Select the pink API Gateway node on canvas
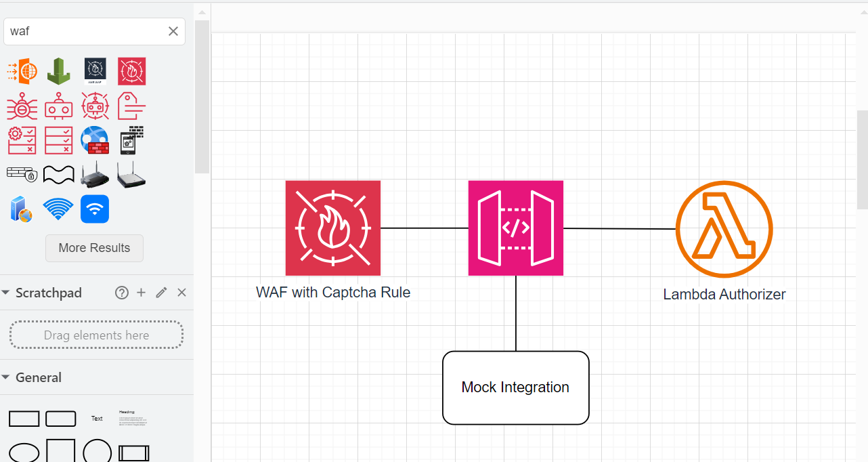This screenshot has width=868, height=462. 516,228
